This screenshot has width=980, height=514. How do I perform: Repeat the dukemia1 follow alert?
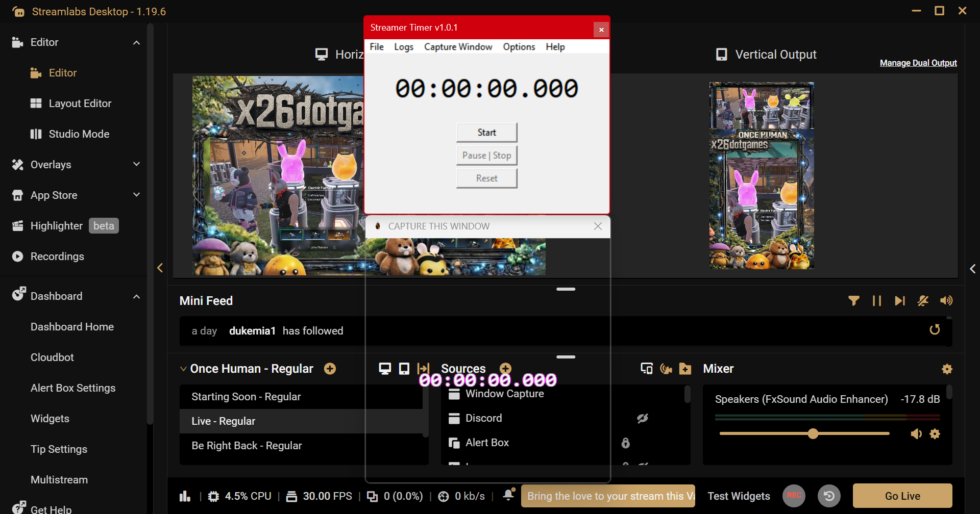[x=935, y=330]
